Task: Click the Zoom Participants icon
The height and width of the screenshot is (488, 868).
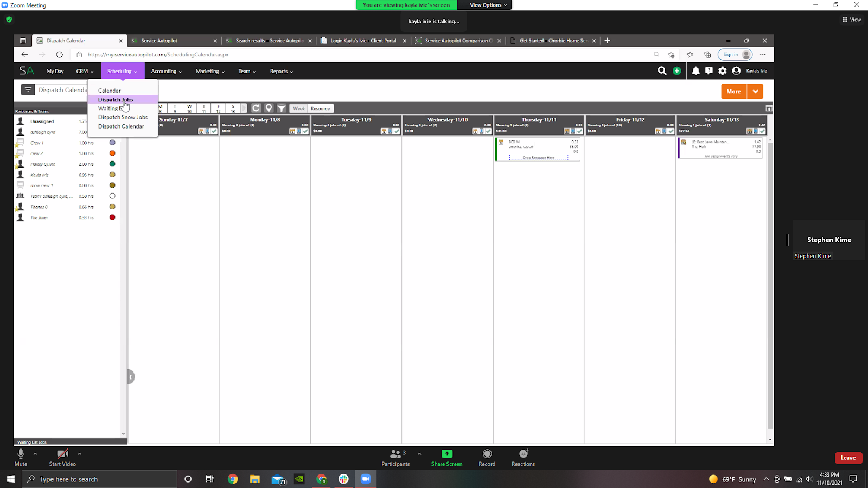Action: (x=395, y=454)
